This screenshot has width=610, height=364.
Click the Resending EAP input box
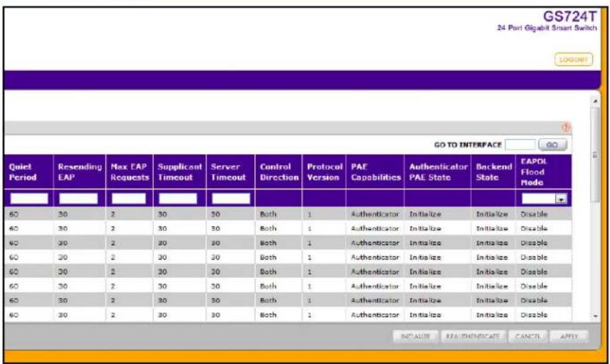(78, 198)
